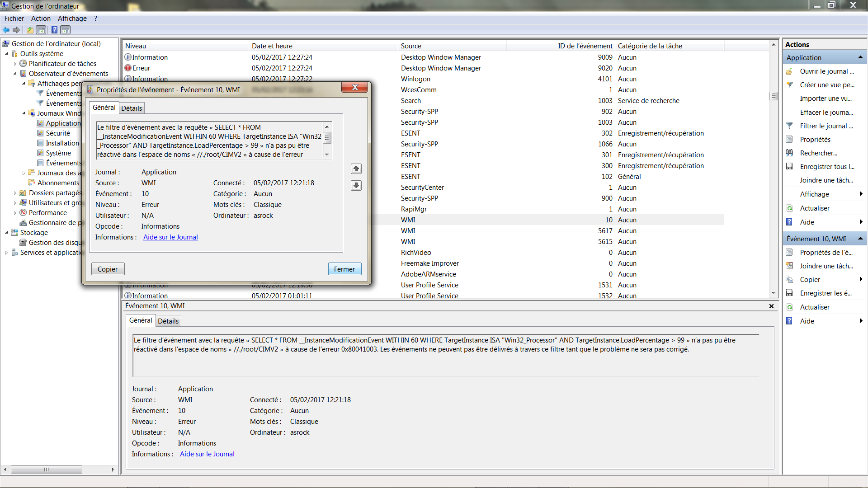Switch to Détails tab in properties dialog
The width and height of the screenshot is (868, 488).
[132, 108]
